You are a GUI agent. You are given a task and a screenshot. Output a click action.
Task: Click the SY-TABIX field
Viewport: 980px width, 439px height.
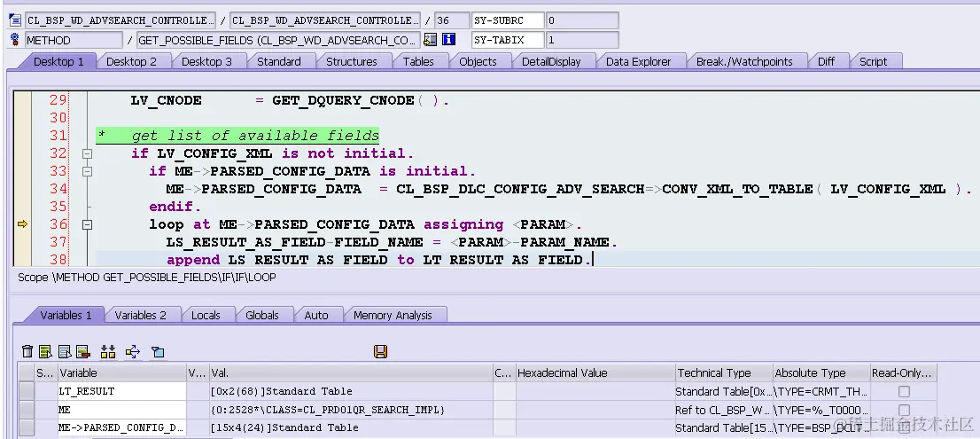508,40
